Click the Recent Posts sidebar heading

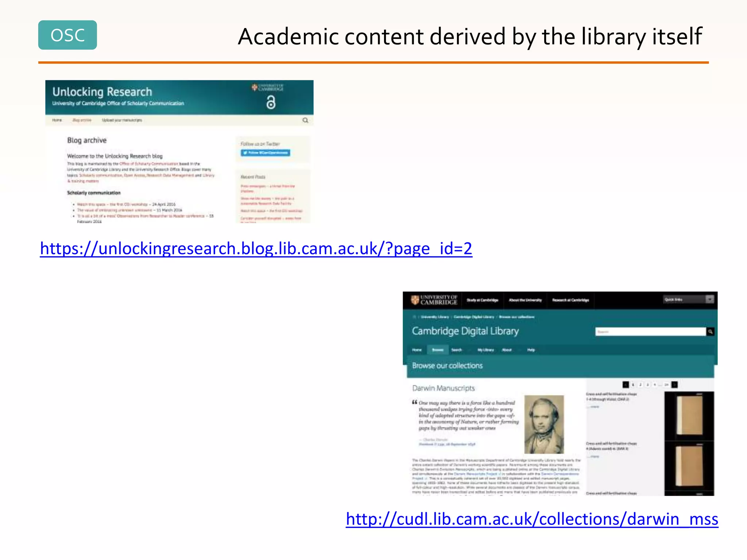click(x=253, y=177)
